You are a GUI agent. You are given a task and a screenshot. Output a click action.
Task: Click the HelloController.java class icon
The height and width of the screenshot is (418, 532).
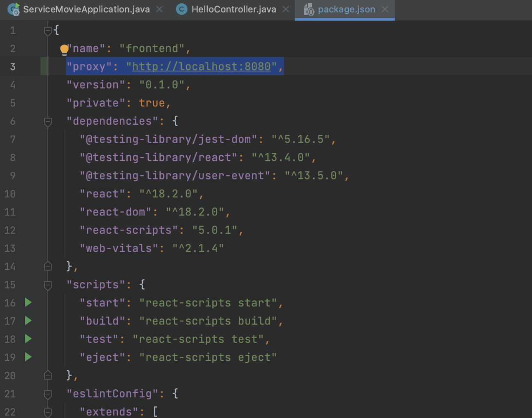tap(181, 9)
